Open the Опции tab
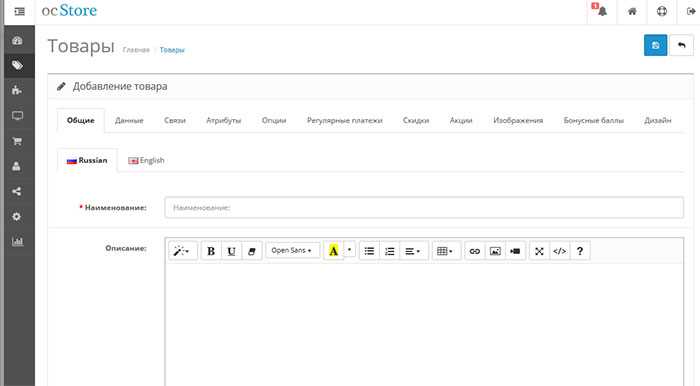This screenshot has width=700, height=386. 274,120
